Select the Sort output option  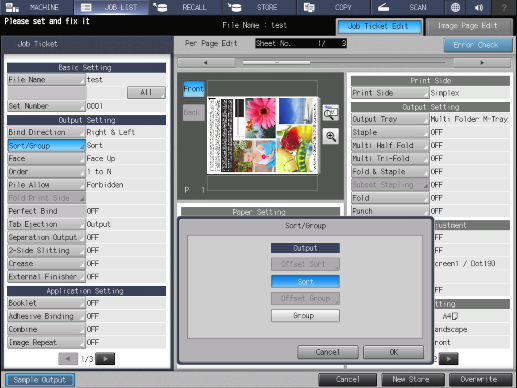(x=305, y=282)
